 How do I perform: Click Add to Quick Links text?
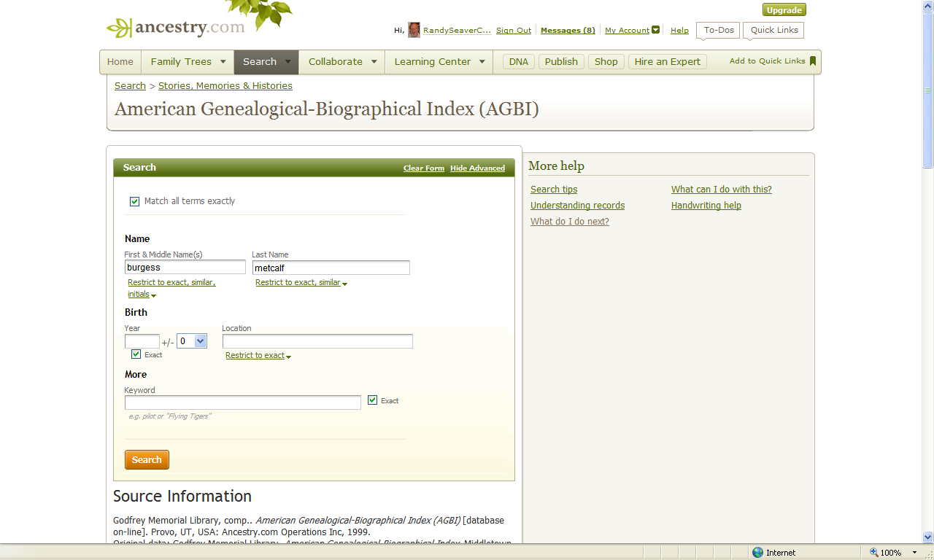768,61
